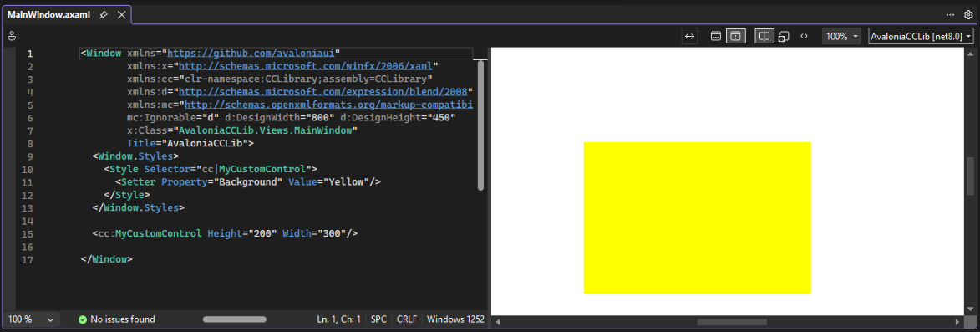The width and height of the screenshot is (980, 332).
Task: Open the previewer 100% zoom dropdown
Action: point(841,36)
